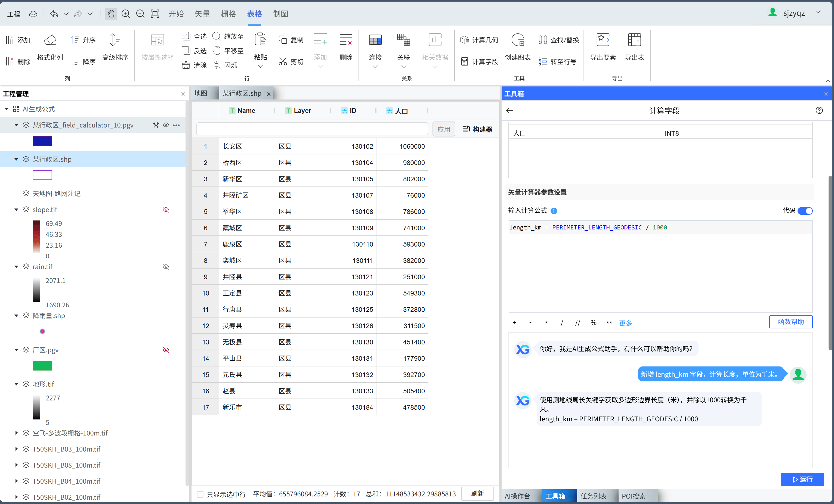Viewport: 834px width, 504px height.
Task: Open 计算几何 tool
Action: pyautogui.click(x=479, y=40)
